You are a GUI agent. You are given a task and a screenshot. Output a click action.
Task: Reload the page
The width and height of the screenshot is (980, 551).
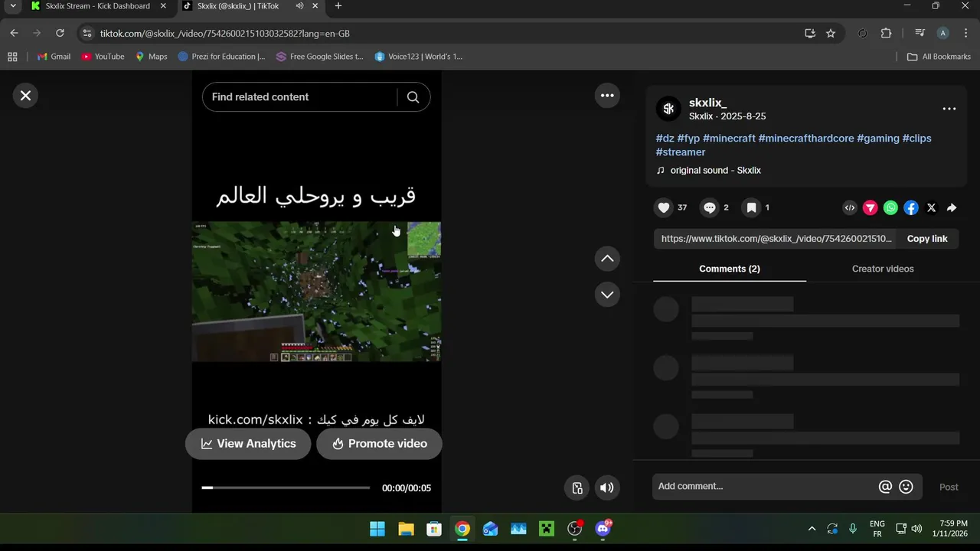[x=60, y=33]
